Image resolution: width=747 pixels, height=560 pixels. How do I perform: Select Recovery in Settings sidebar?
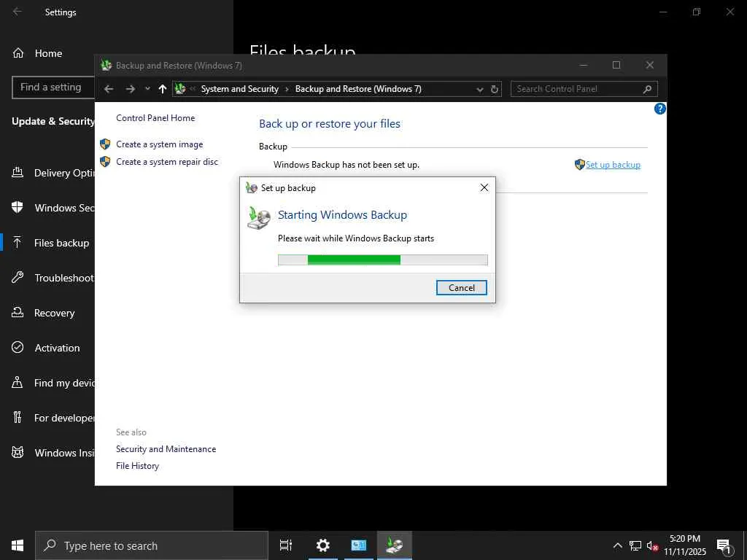(44, 313)
